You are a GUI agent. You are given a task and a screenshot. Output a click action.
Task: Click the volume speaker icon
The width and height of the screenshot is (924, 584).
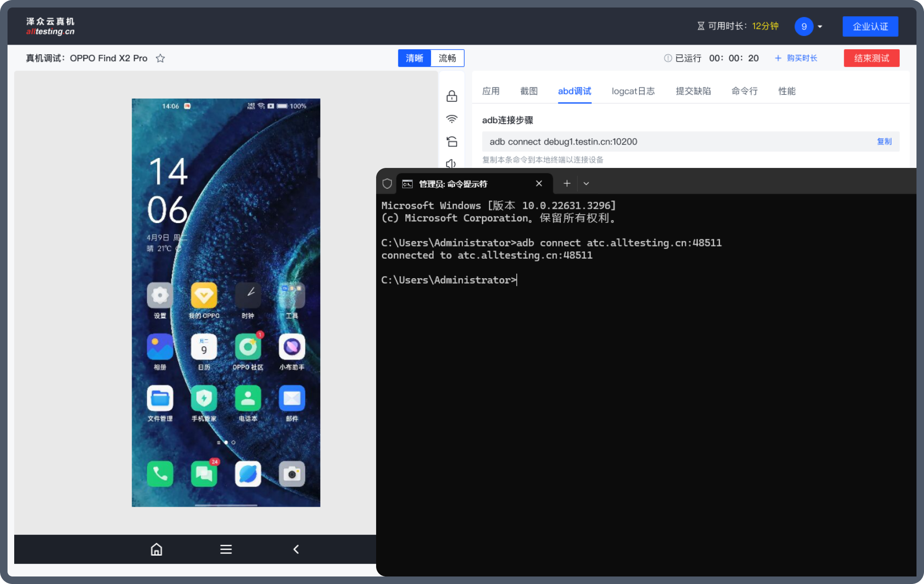tap(451, 163)
